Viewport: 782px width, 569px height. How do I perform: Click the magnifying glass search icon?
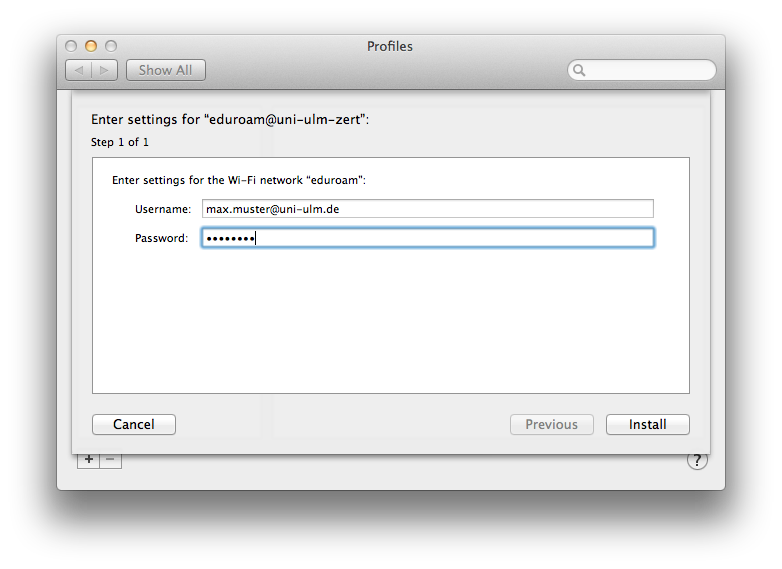[x=580, y=70]
